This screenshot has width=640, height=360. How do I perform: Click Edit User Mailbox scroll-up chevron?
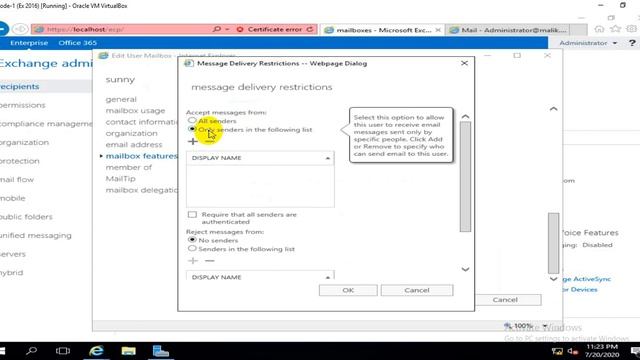click(553, 109)
